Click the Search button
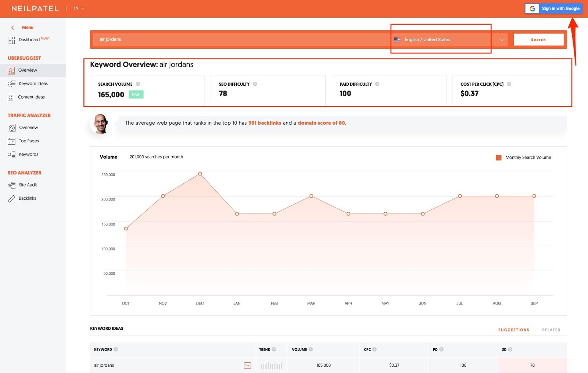Image resolution: width=588 pixels, height=373 pixels. click(538, 40)
